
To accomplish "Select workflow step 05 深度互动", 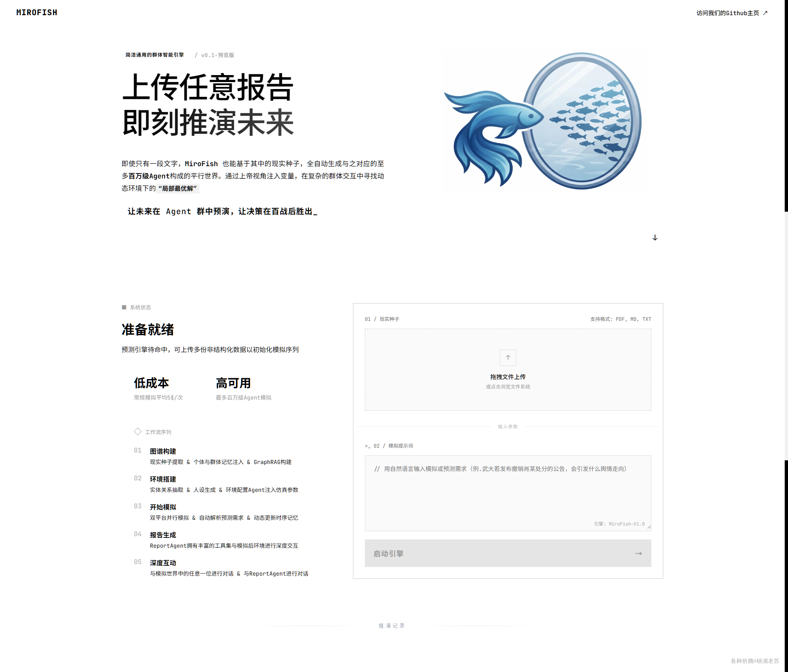I will tap(163, 563).
